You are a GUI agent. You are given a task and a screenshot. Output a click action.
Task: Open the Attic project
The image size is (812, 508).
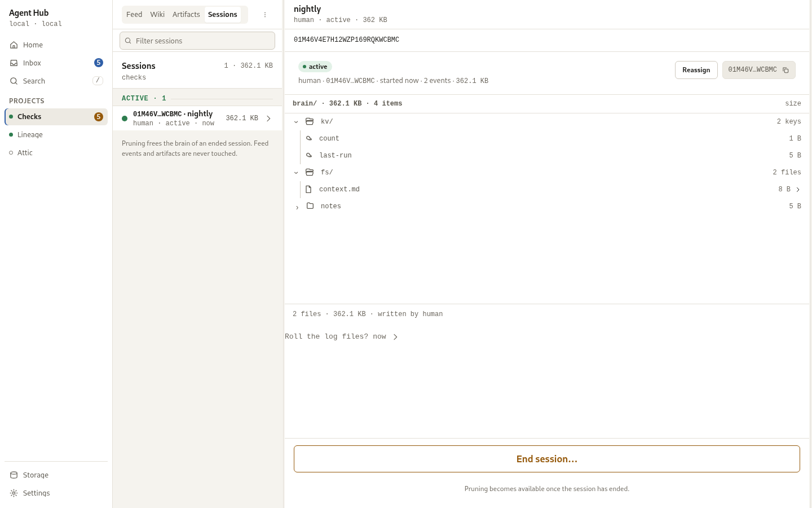[x=56, y=153]
